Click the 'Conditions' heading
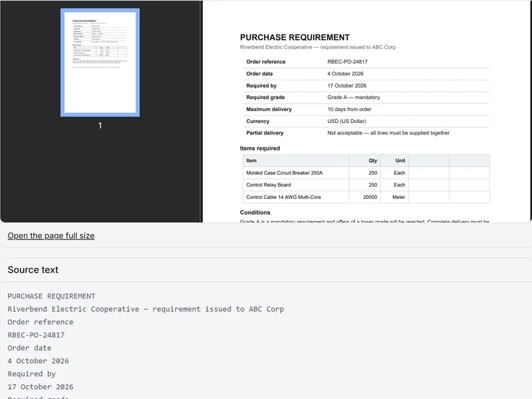Image resolution: width=532 pixels, height=399 pixels. pos(255,212)
